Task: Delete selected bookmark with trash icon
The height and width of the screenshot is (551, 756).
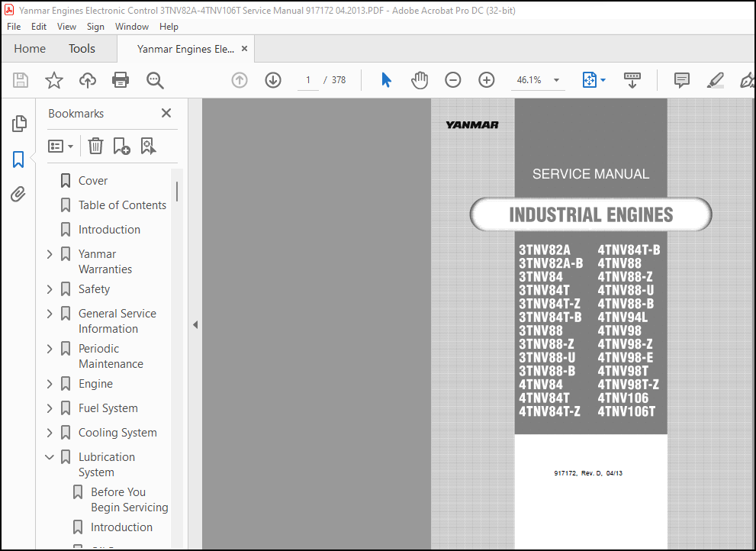Action: [x=95, y=146]
